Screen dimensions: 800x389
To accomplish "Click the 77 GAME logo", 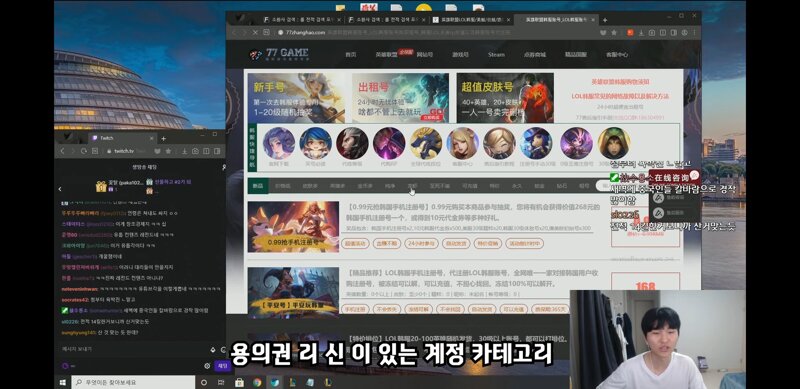I will (279, 54).
